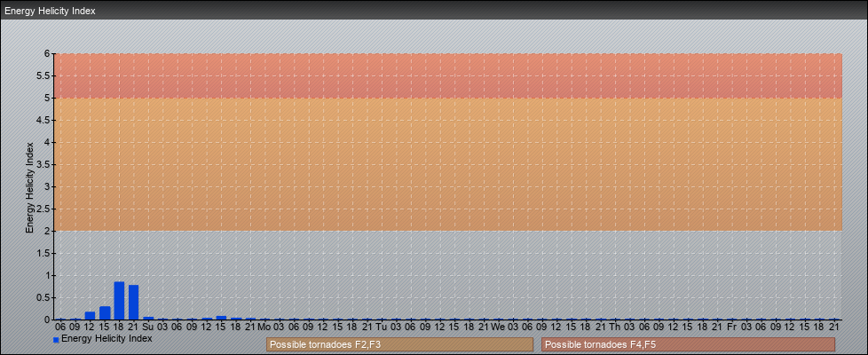
Task: Click the tallest blue bar in the chart
Action: tap(119, 301)
